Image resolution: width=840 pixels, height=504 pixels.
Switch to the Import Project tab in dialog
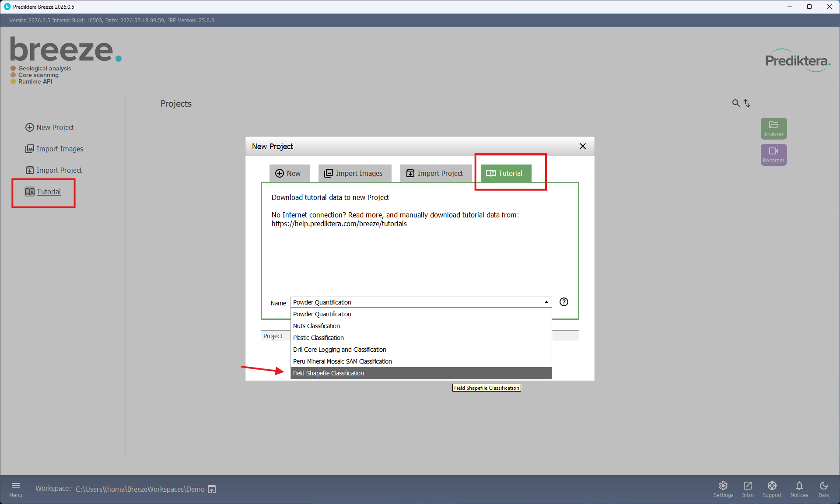(x=436, y=173)
